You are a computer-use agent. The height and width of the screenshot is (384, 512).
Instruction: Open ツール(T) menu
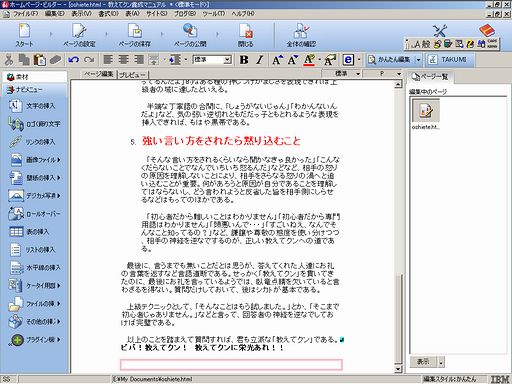click(x=213, y=14)
